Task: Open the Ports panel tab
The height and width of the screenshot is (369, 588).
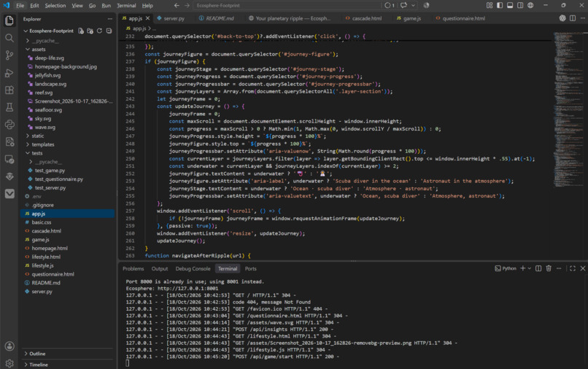Action: [250, 268]
